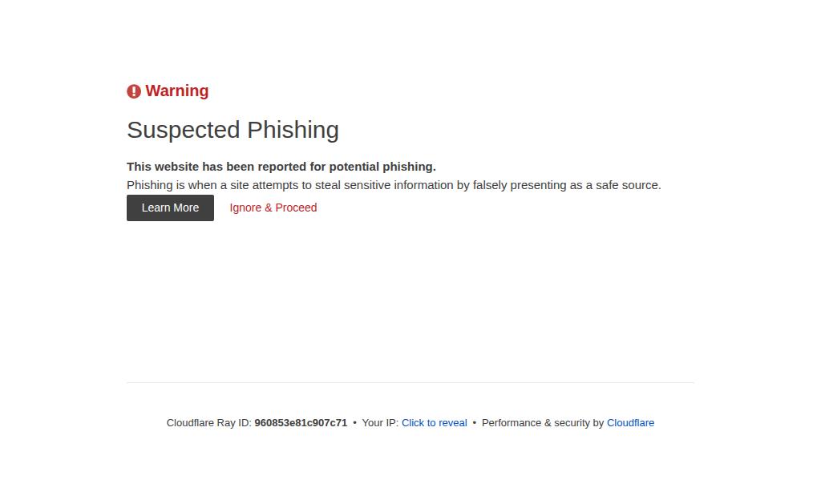The image size is (821, 504).
Task: Click "potential phishing" in the bold statement
Action: pos(382,167)
